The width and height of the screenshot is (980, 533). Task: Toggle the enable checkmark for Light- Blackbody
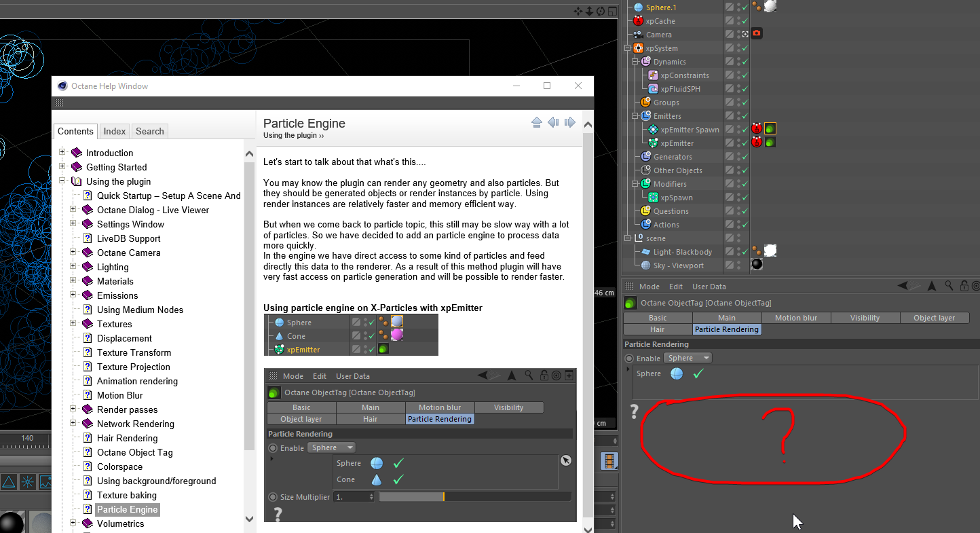coord(745,252)
